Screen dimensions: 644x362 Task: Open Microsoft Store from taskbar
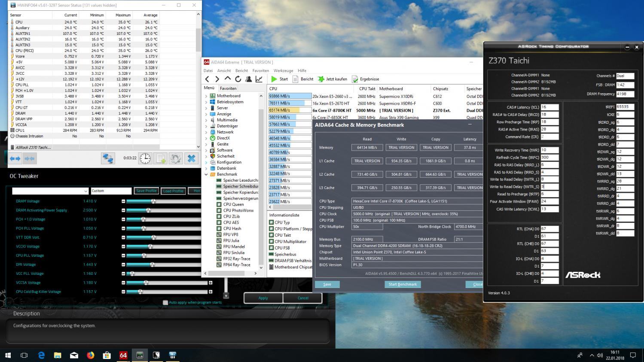107,355
